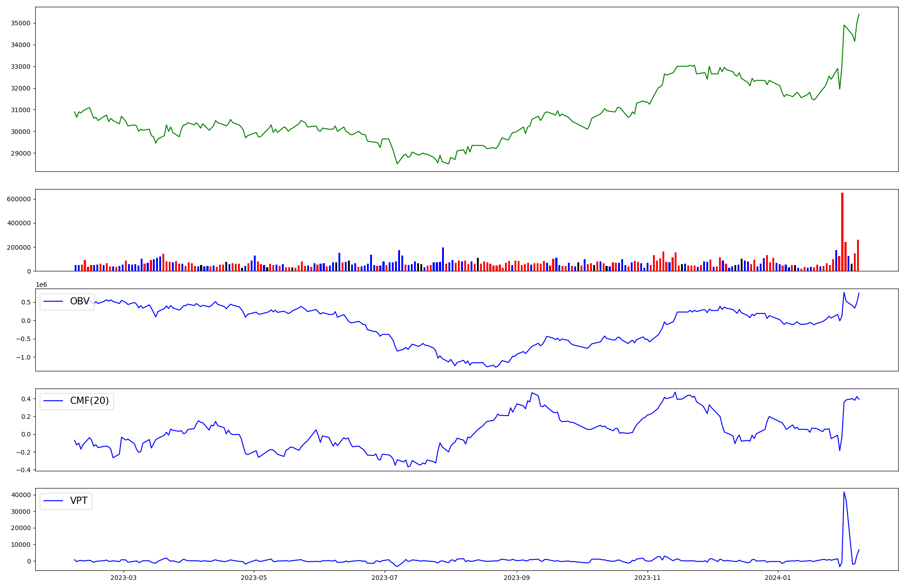The height and width of the screenshot is (588, 905).
Task: Click the 1e6 offset text above OBV axis
Action: coord(41,285)
